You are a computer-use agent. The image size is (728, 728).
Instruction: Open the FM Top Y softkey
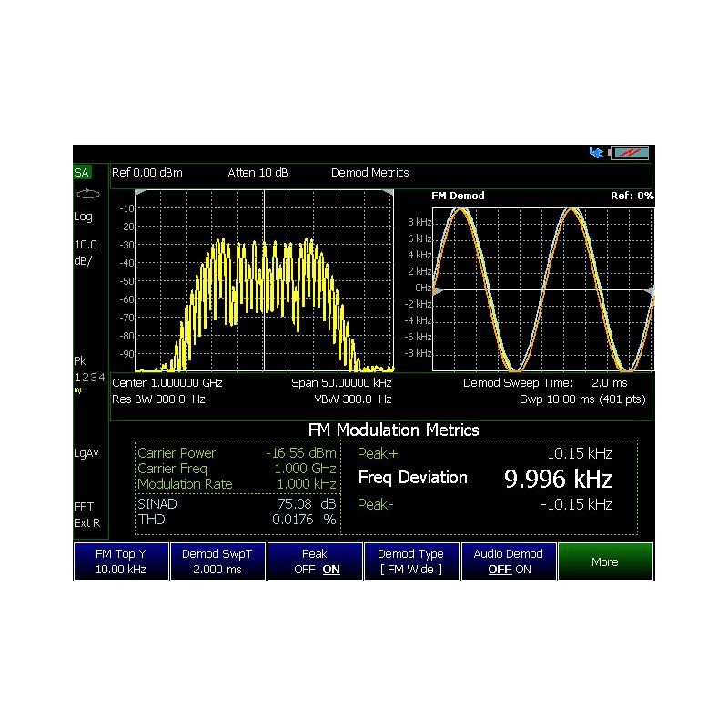pyautogui.click(x=121, y=561)
